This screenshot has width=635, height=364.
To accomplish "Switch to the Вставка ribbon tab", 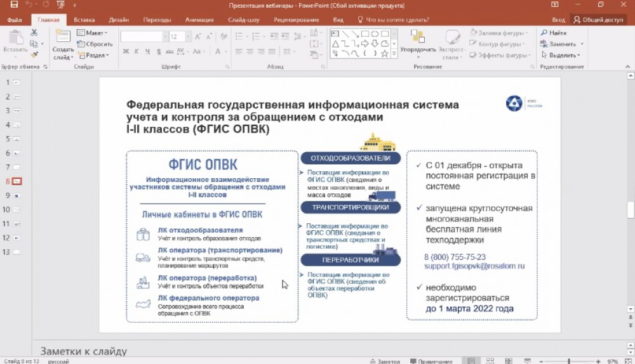I will 84,20.
